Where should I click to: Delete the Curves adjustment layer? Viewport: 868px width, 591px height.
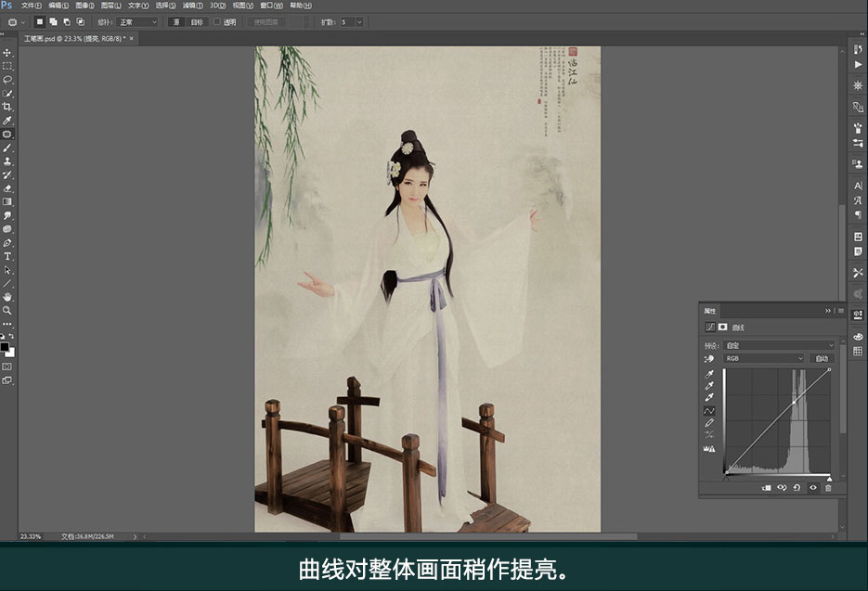828,488
